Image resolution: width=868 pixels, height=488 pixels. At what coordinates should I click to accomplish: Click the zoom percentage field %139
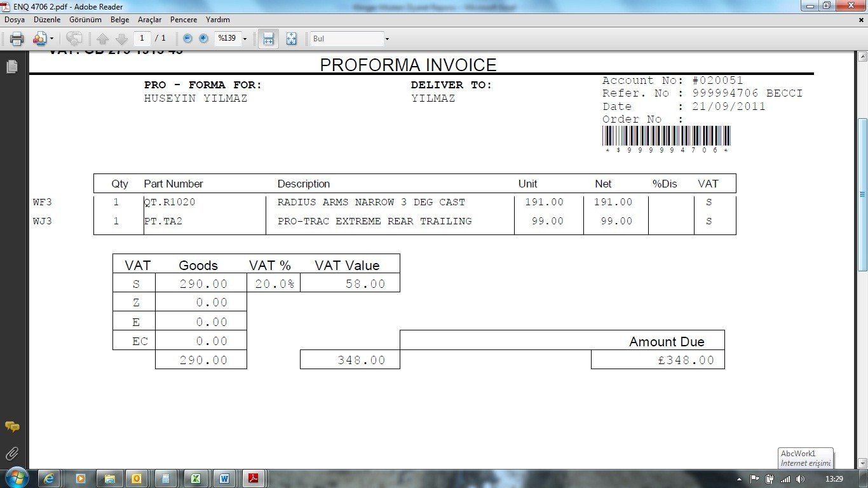(227, 39)
